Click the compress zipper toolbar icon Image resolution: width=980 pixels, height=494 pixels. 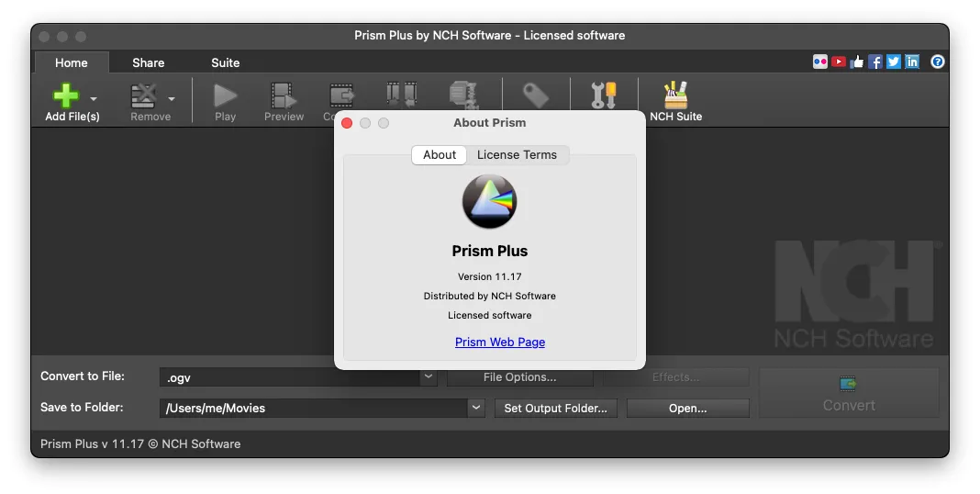tap(463, 95)
